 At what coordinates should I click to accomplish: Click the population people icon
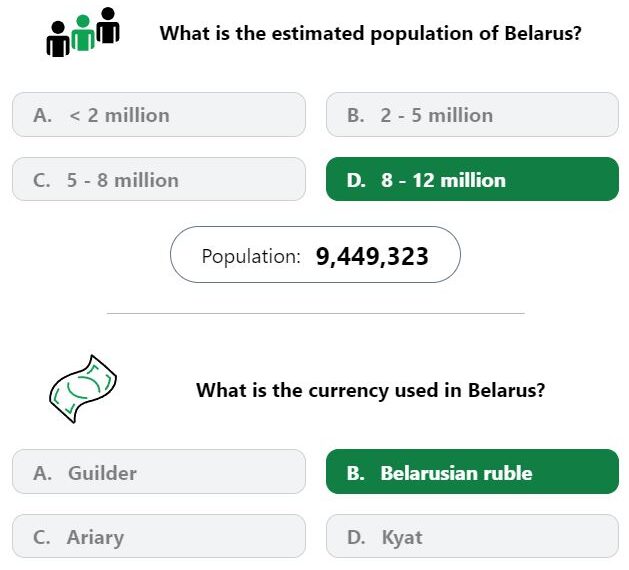pos(83,32)
